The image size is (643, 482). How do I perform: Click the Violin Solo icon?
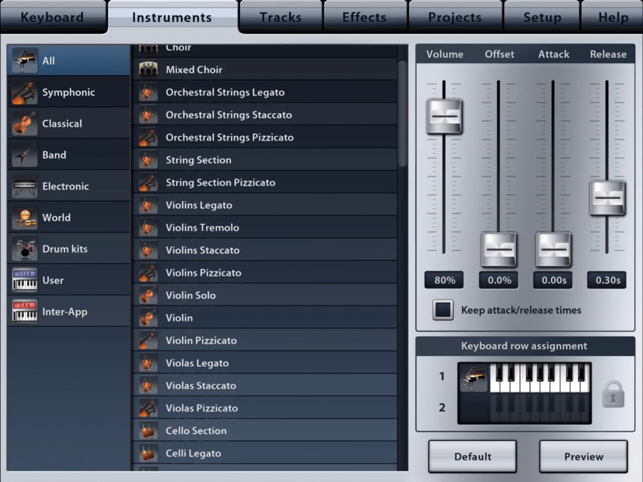tap(148, 295)
